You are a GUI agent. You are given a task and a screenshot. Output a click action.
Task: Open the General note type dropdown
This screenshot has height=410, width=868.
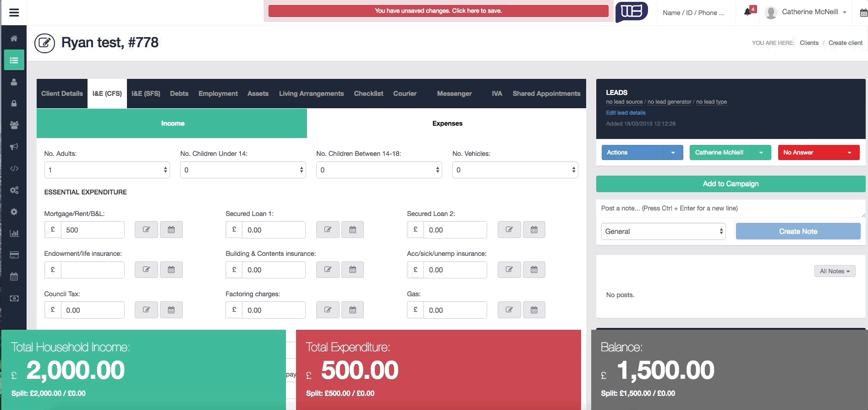tap(663, 232)
